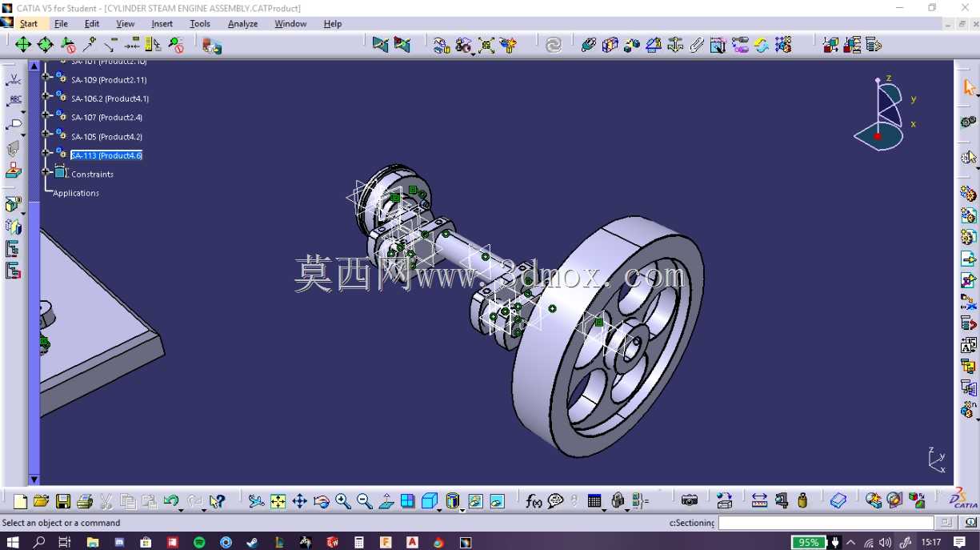Open the Tools menu
Screen dimensions: 980x550
tap(200, 23)
